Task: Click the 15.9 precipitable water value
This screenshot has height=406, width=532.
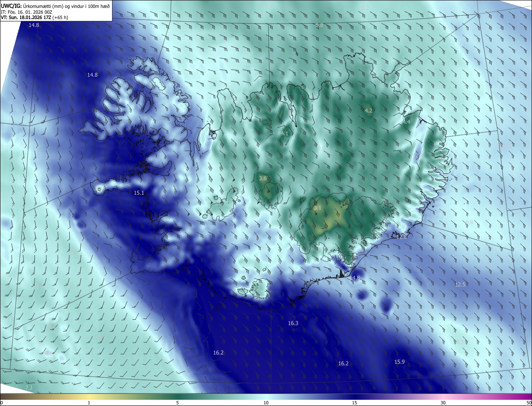Action: 399,362
